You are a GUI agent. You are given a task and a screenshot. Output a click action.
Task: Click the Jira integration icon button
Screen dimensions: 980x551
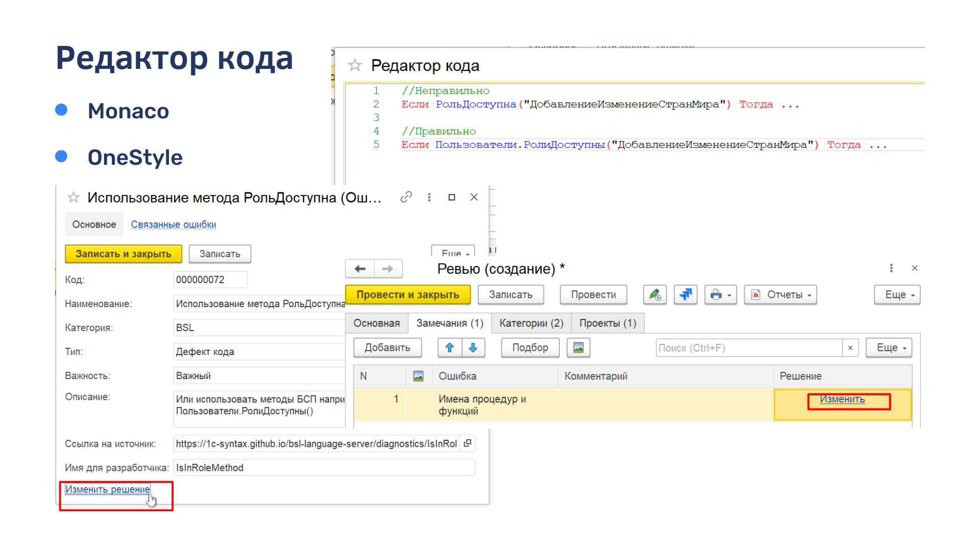coord(685,295)
